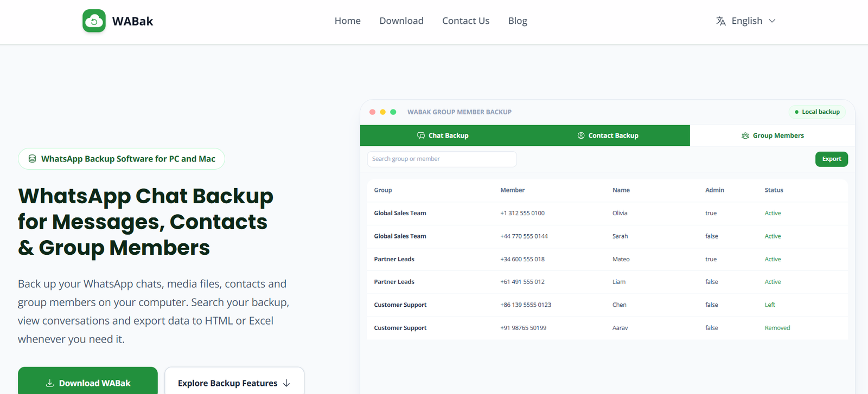
Task: Click phone number +1 312 555 0100
Action: [x=522, y=214]
